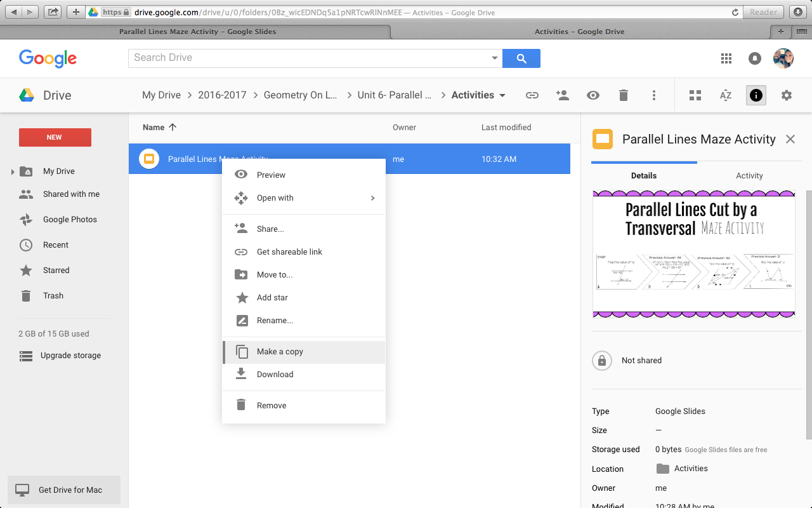The image size is (812, 508).
Task: Click the Parallel Lines Maze Activity thumbnail preview
Action: pos(694,253)
